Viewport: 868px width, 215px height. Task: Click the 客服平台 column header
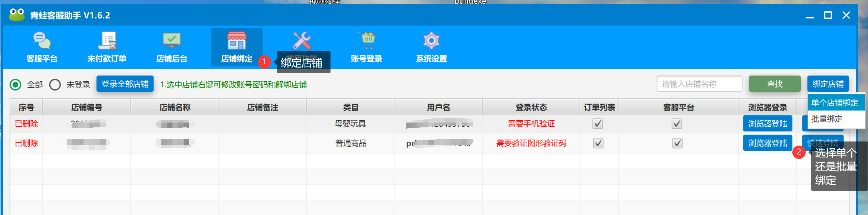[x=678, y=107]
